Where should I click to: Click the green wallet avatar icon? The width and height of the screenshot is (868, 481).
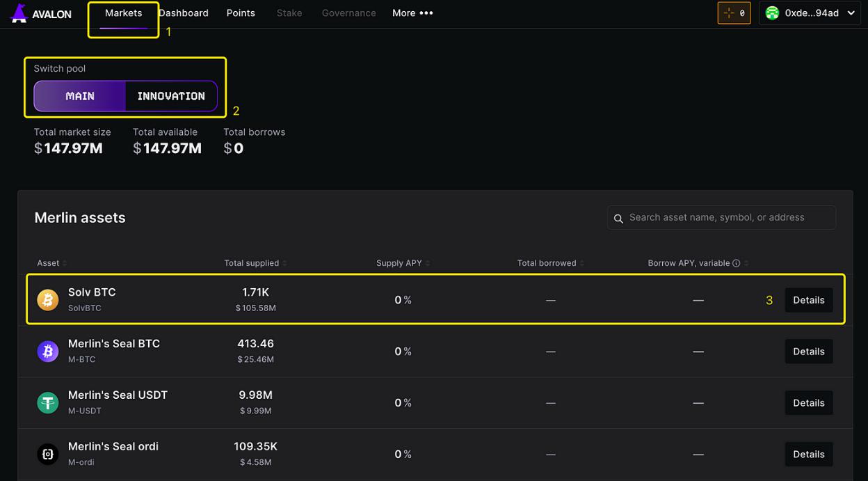772,13
